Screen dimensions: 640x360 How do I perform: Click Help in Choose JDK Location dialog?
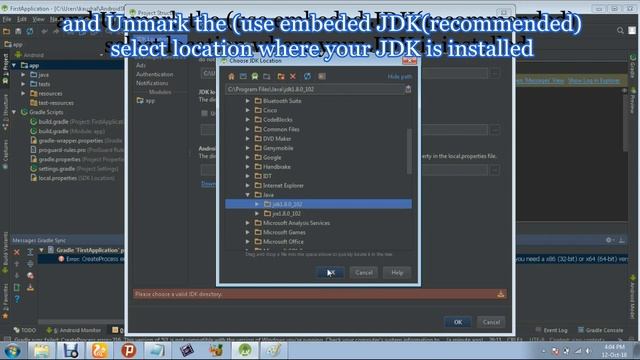tap(397, 272)
